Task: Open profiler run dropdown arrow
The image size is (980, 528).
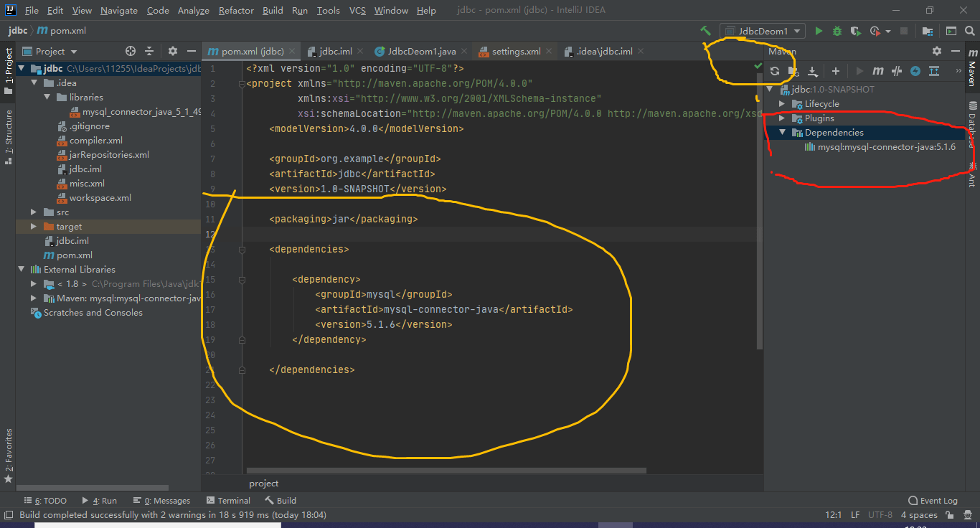Action: click(888, 31)
